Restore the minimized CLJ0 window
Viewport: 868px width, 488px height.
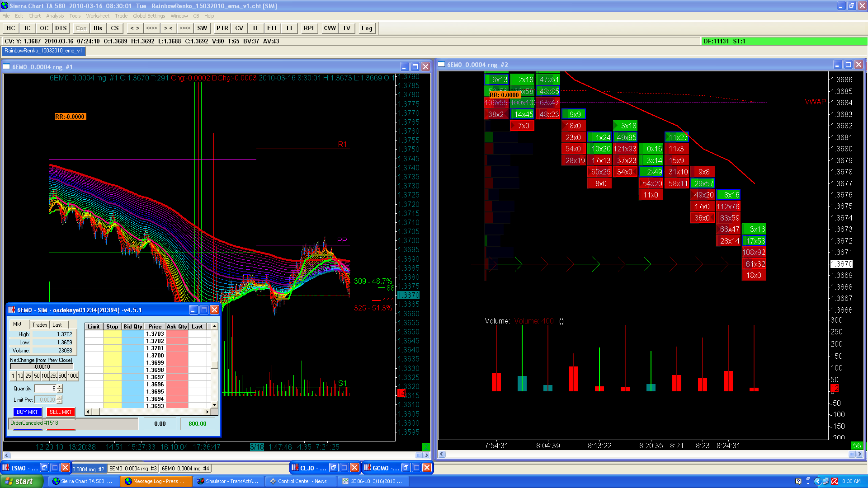(x=334, y=468)
